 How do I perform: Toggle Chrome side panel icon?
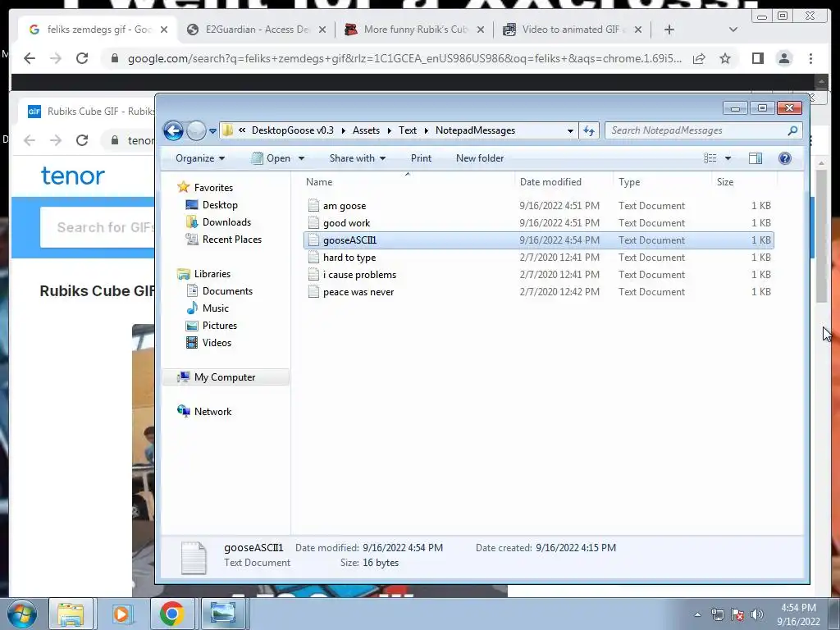757,58
